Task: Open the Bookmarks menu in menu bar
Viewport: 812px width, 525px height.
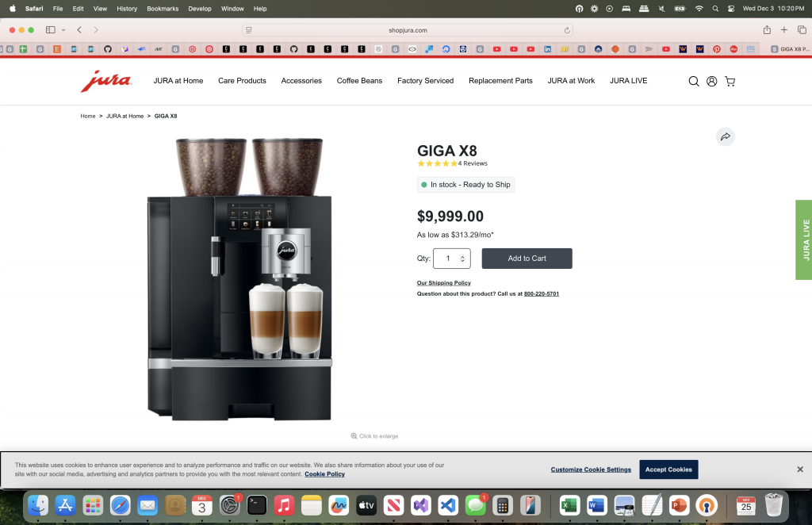Action: pos(163,8)
